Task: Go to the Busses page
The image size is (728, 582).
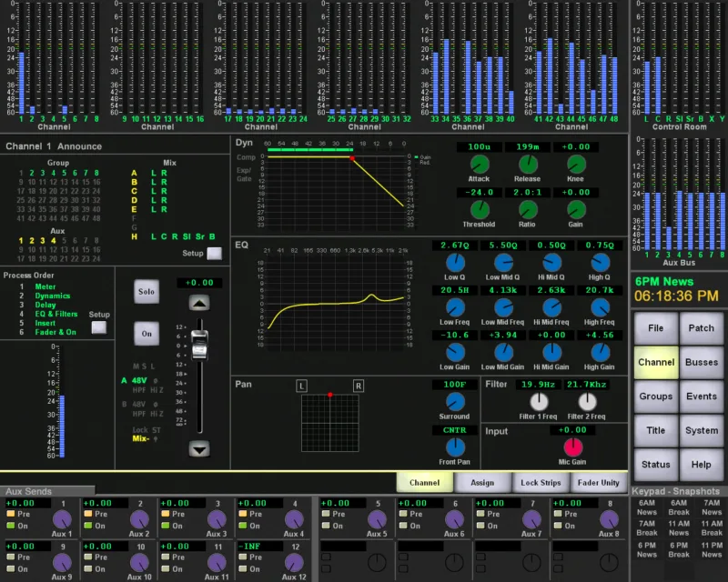Action: click(x=702, y=362)
